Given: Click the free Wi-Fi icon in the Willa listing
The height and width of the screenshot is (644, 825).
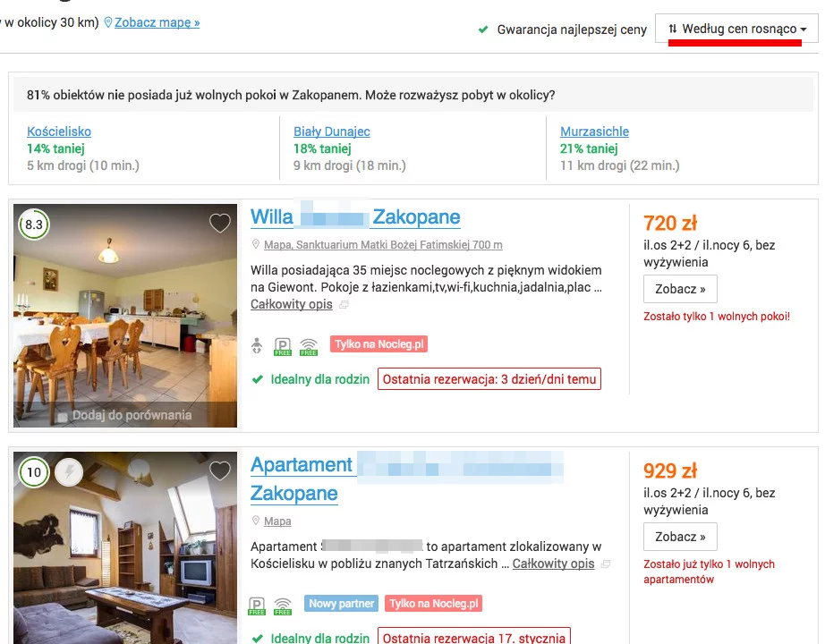Looking at the screenshot, I should (x=309, y=347).
